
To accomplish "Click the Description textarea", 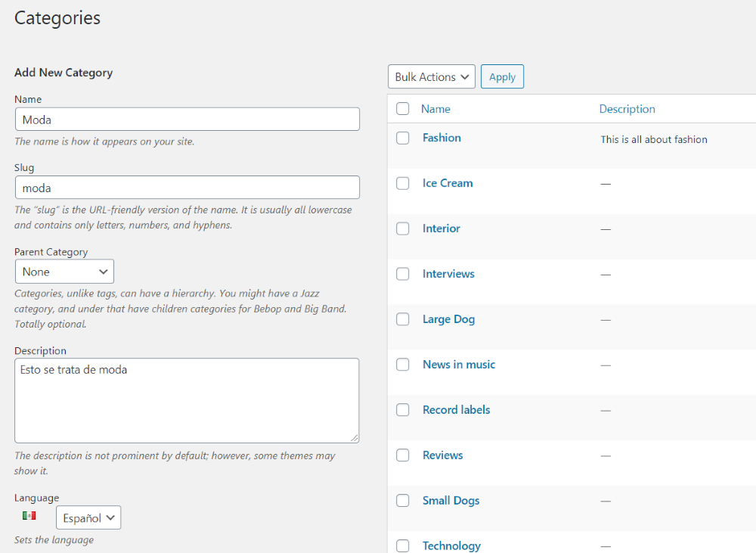I will click(x=187, y=401).
